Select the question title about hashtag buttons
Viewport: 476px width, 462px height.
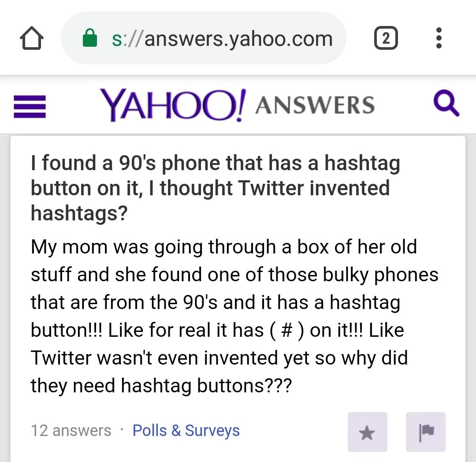pyautogui.click(x=215, y=188)
